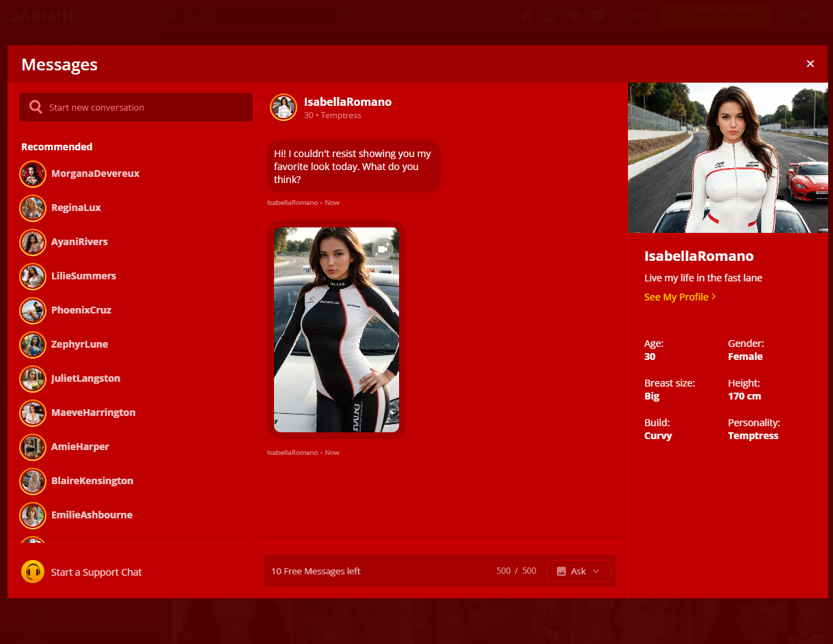The height and width of the screenshot is (644, 833).
Task: Click the Build value Curvy
Action: pos(658,436)
